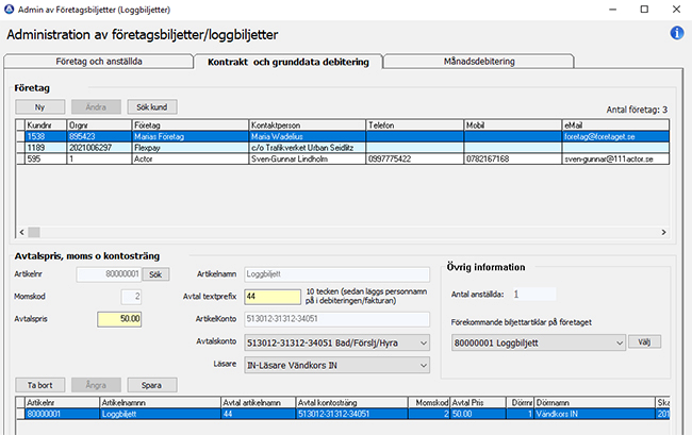Click the greyed Ångra button
The width and height of the screenshot is (692, 435).
96,385
